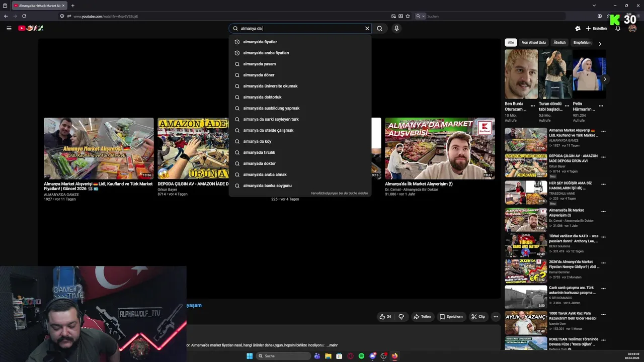Go to the YouTube home logo
Viewport: 644px width, 362px height.
tap(31, 28)
